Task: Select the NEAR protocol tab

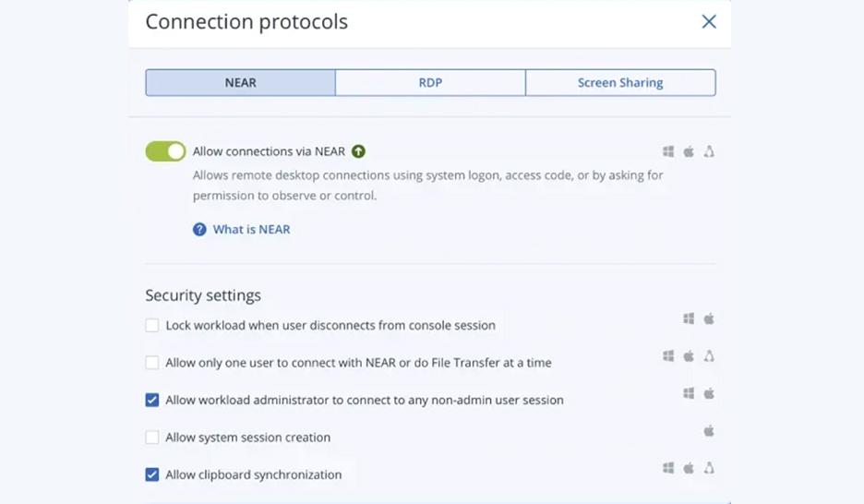Action: pos(240,83)
